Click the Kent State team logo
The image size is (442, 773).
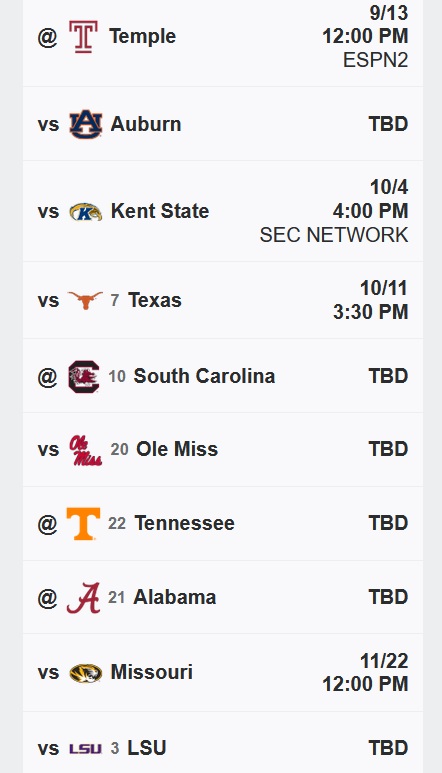(85, 212)
